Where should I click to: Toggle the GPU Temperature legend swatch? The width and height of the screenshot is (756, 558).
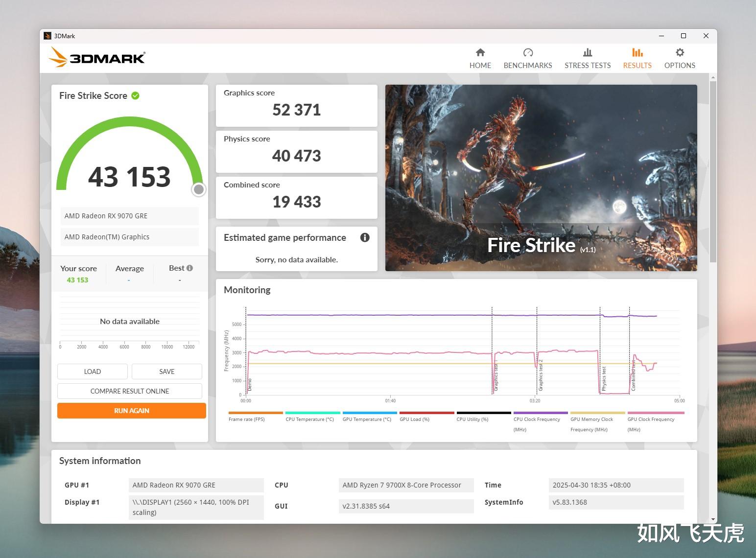[x=370, y=413]
